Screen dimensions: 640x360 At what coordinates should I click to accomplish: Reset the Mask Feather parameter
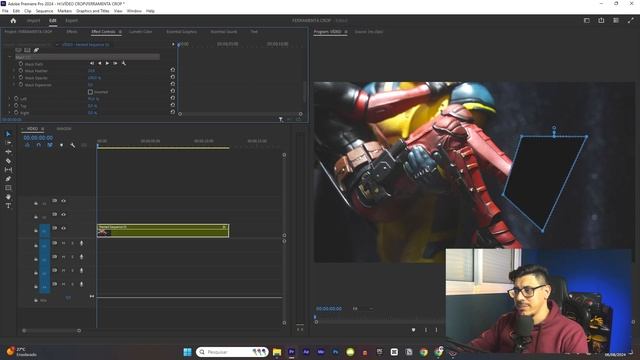(x=173, y=70)
